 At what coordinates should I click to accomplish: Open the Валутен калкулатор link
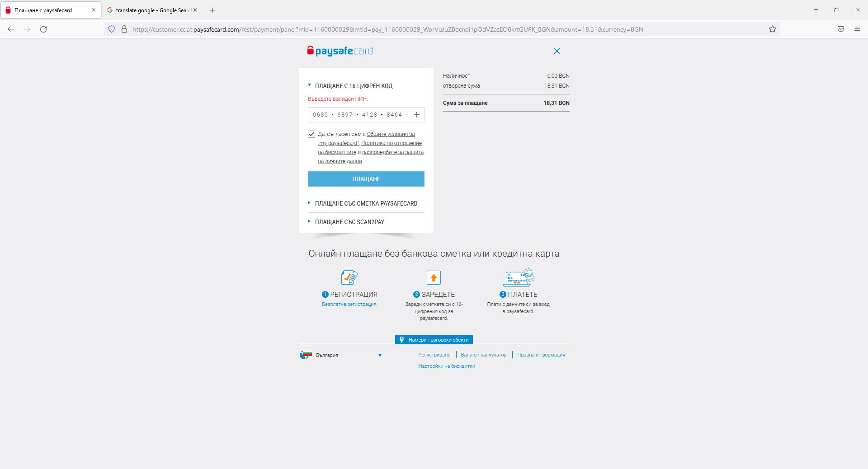484,355
